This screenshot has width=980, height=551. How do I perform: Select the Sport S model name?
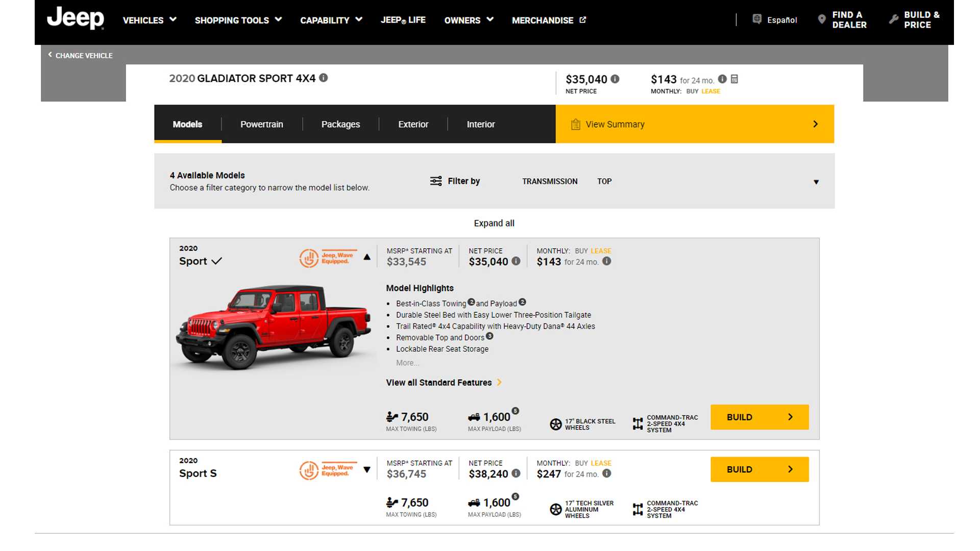tap(198, 473)
